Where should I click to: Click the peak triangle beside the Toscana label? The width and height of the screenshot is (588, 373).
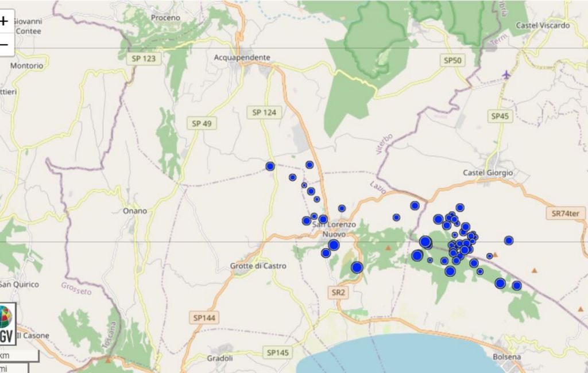coord(108,360)
